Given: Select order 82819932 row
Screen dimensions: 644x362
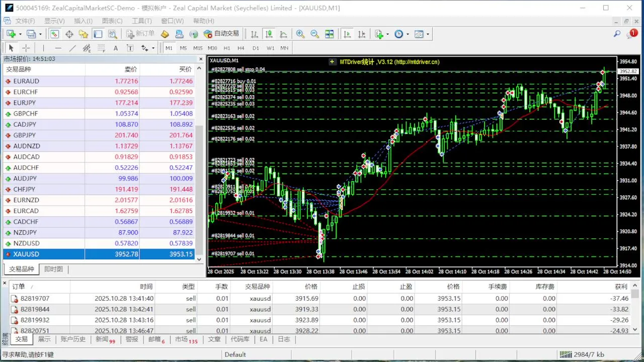Looking at the screenshot, I should [x=320, y=320].
